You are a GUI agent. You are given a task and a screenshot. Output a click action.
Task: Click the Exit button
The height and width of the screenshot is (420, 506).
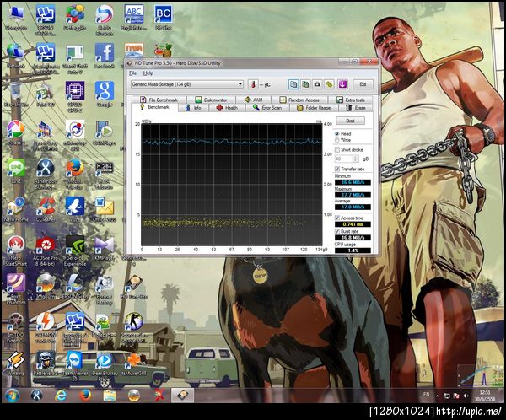[x=363, y=84]
